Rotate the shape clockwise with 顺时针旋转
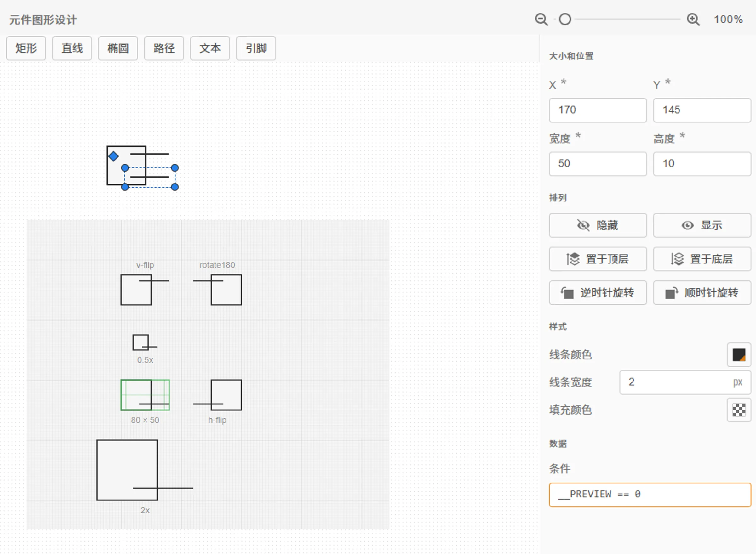 tap(702, 292)
